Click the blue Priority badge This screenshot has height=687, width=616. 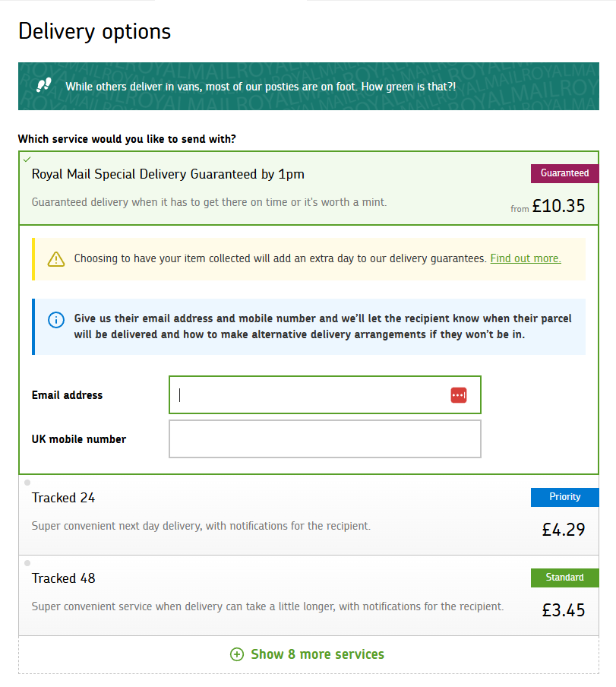[x=564, y=497]
